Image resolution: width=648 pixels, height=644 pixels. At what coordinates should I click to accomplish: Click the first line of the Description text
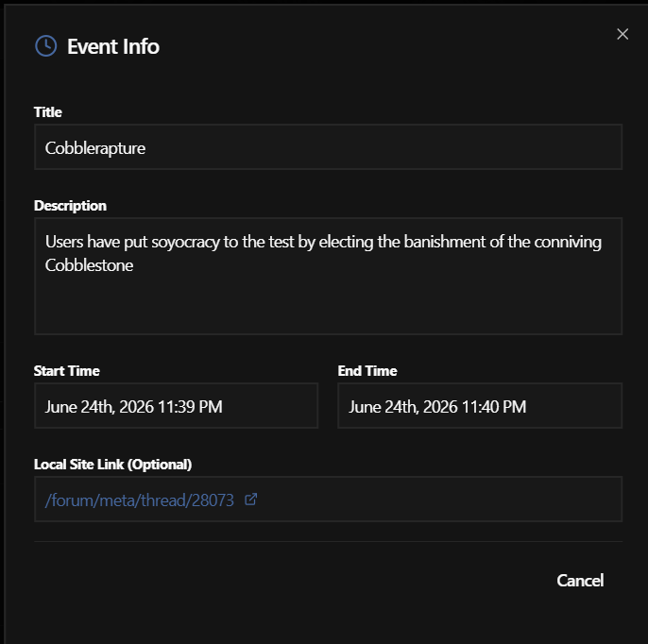coord(323,242)
